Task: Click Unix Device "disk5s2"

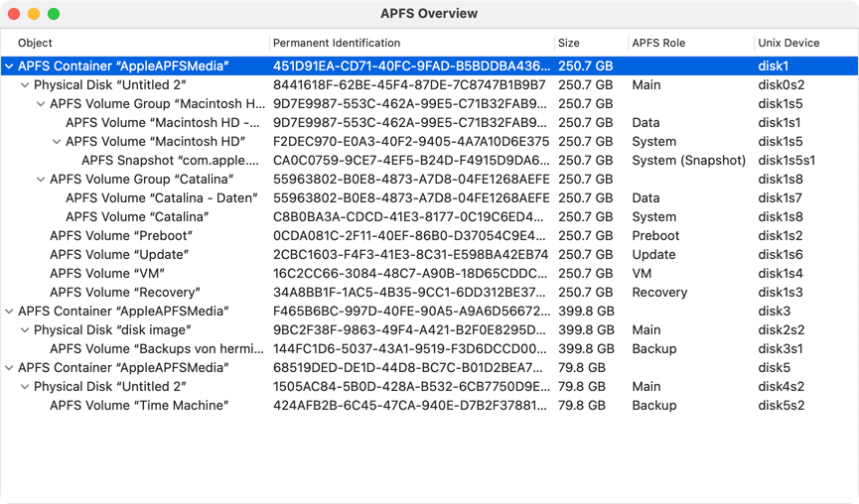Action: click(x=782, y=406)
